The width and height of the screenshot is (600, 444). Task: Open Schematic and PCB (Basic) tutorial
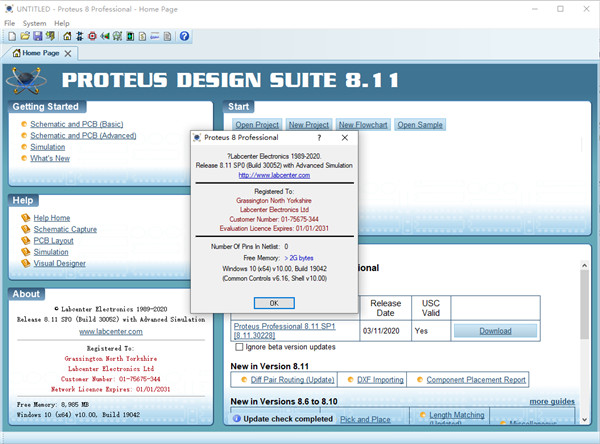click(x=77, y=124)
